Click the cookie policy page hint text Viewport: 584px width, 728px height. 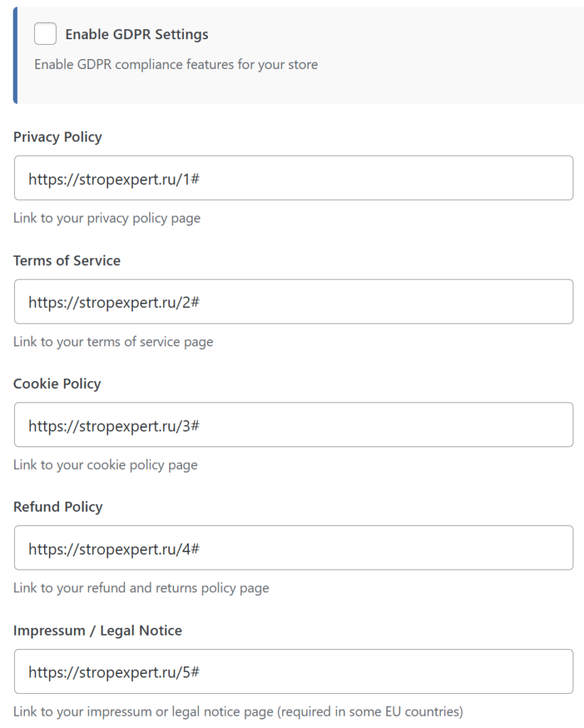pyautogui.click(x=105, y=465)
